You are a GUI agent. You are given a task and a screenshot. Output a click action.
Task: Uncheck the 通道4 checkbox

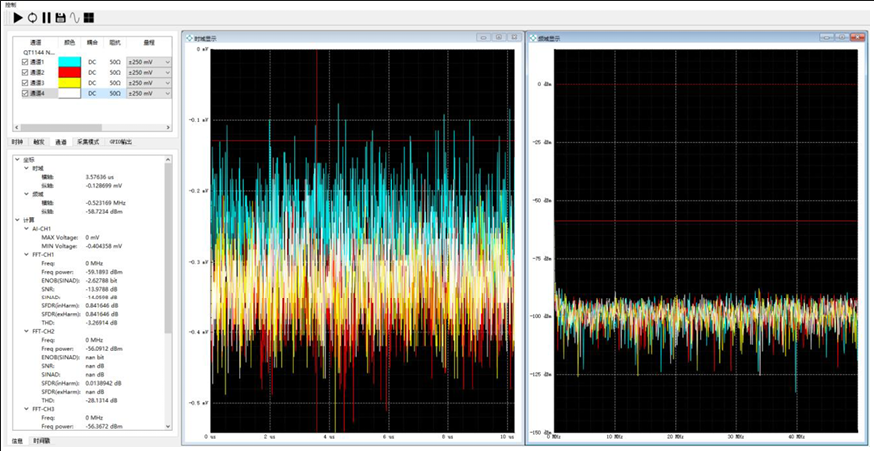coord(25,94)
